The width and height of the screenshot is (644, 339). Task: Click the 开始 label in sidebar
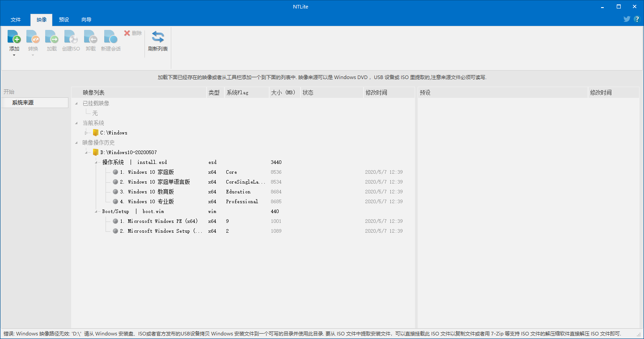point(9,92)
